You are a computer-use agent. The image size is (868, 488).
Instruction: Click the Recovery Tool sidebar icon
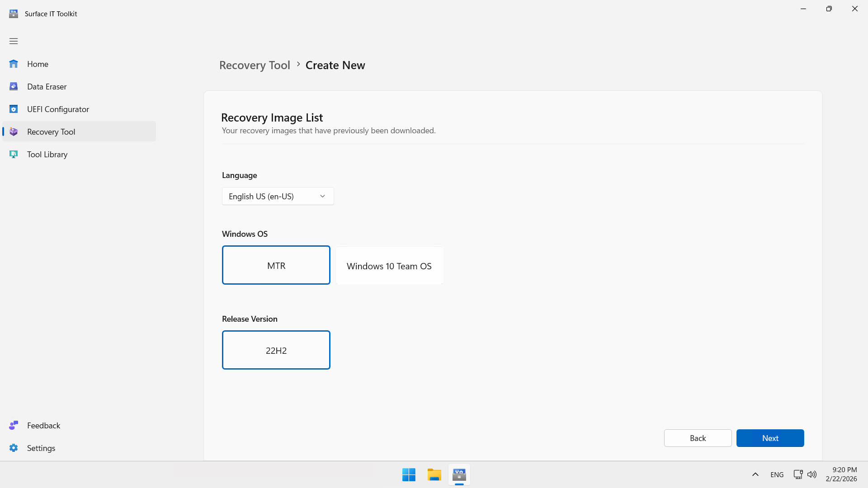point(14,131)
